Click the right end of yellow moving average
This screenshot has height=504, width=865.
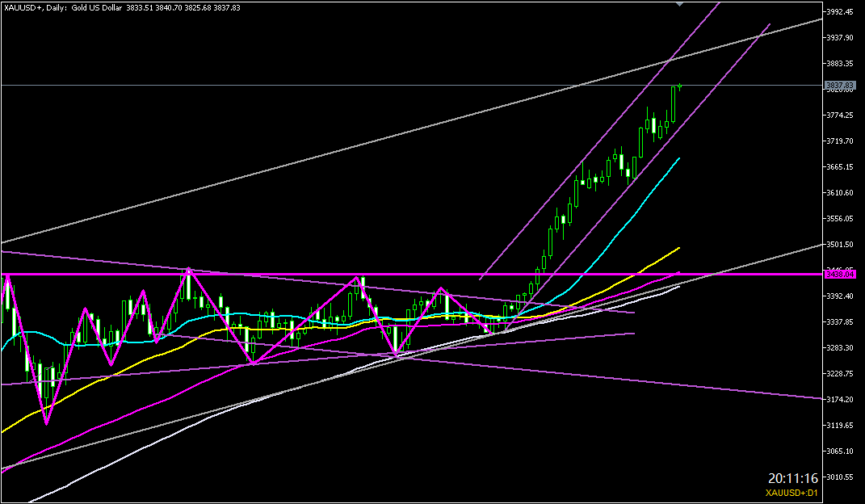678,248
